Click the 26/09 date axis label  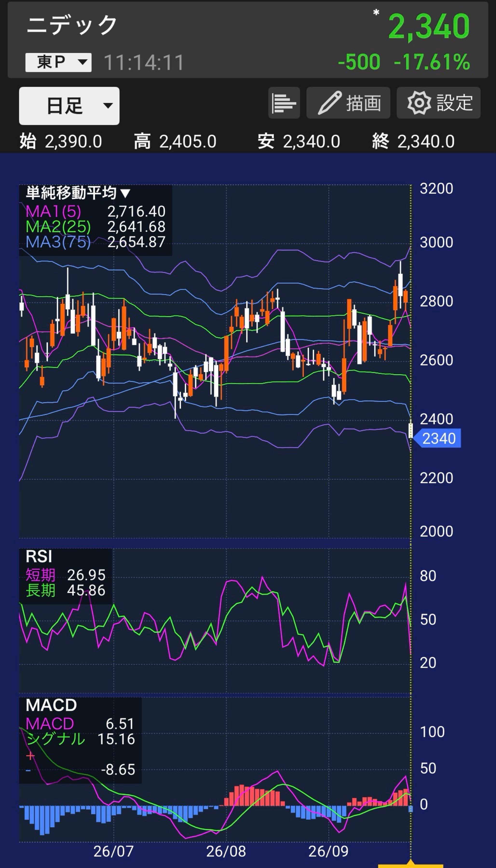click(328, 852)
